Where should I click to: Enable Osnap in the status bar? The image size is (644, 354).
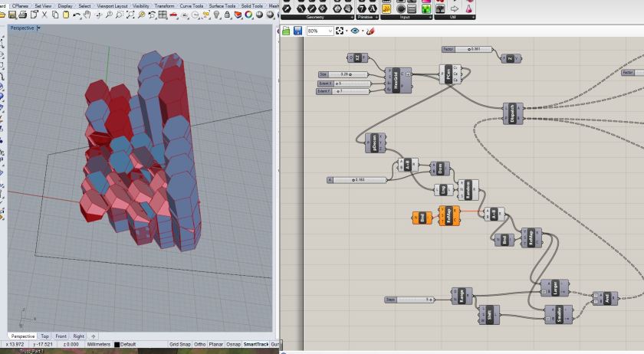tap(232, 344)
